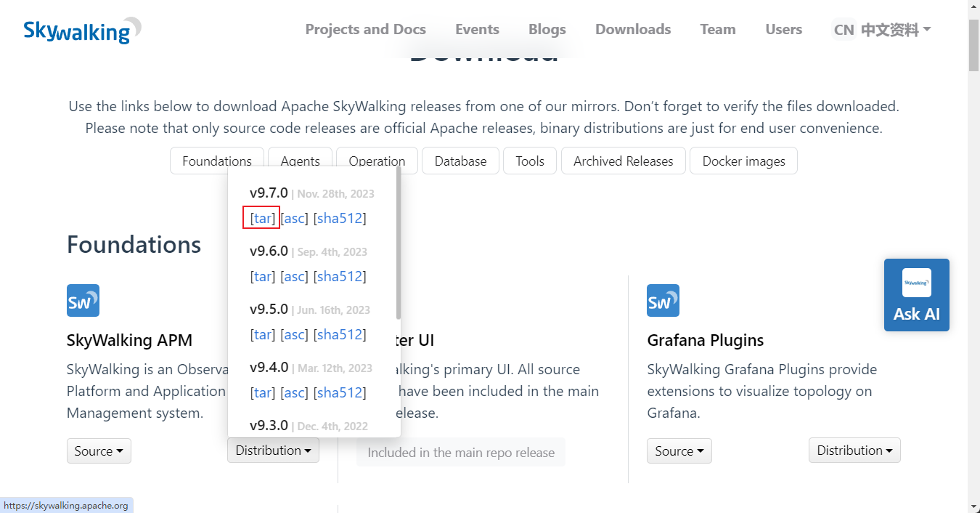
Task: Open Projects and Docs menu item
Action: point(365,30)
